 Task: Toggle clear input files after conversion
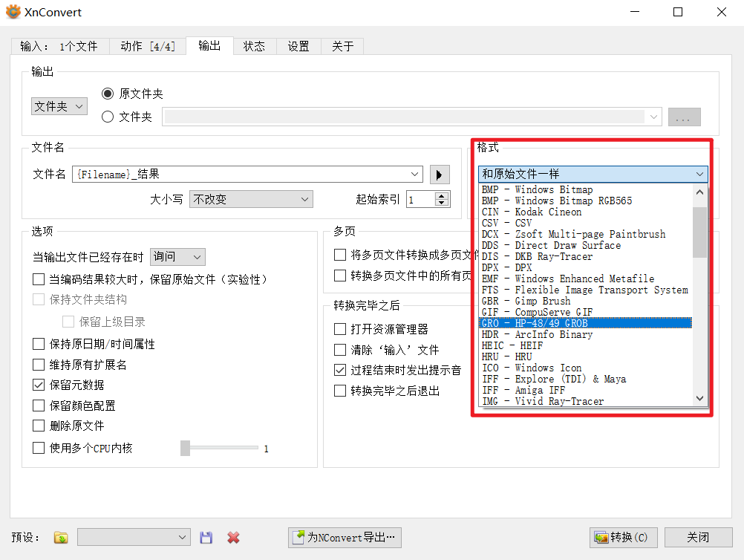340,350
